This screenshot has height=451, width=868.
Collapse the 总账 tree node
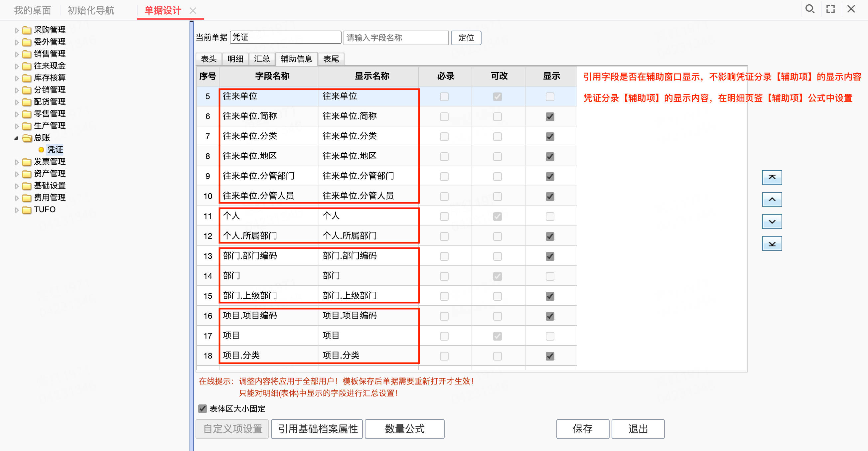point(16,138)
